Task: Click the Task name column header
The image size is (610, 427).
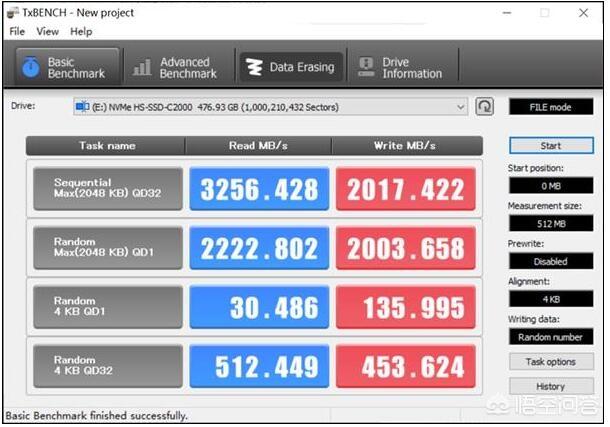Action: pyautogui.click(x=106, y=146)
